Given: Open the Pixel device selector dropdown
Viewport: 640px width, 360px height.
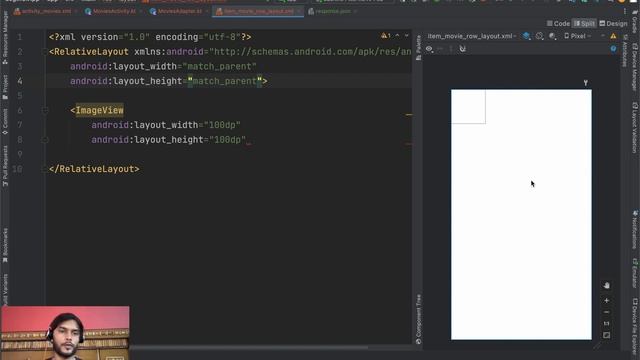Looking at the screenshot, I should [578, 36].
